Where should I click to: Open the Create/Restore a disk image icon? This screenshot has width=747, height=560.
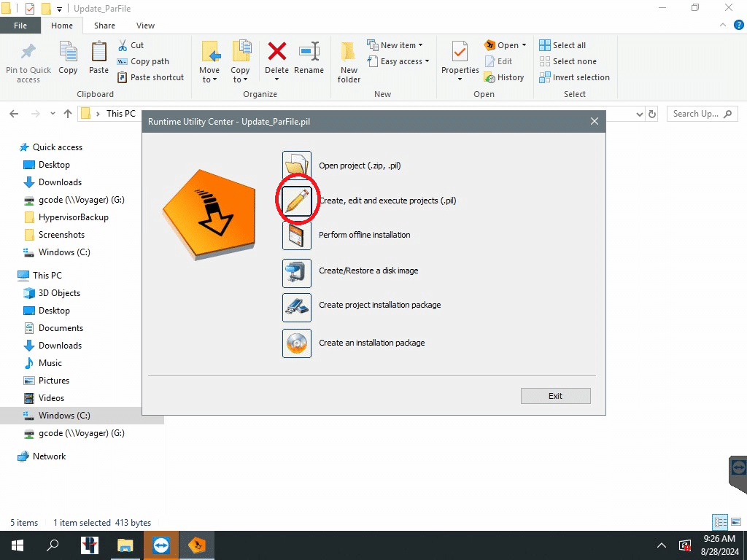(297, 271)
